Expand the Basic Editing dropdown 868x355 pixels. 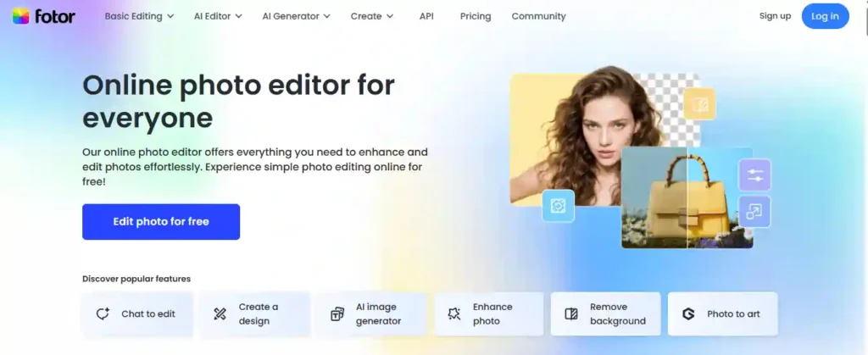pos(139,16)
